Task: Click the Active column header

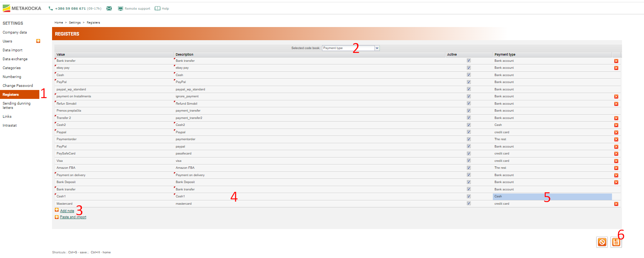Action: click(x=469, y=54)
